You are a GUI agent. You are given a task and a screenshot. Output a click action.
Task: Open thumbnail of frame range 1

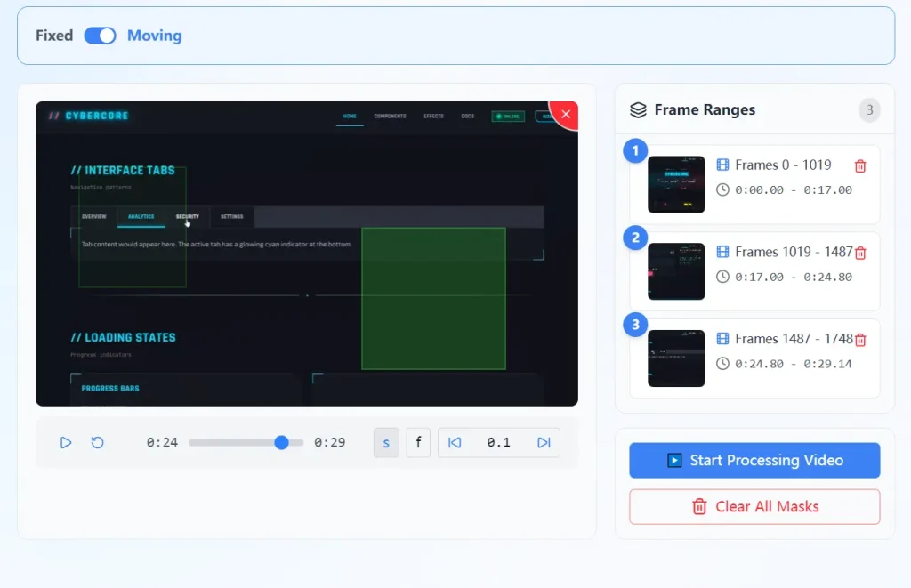coord(676,184)
